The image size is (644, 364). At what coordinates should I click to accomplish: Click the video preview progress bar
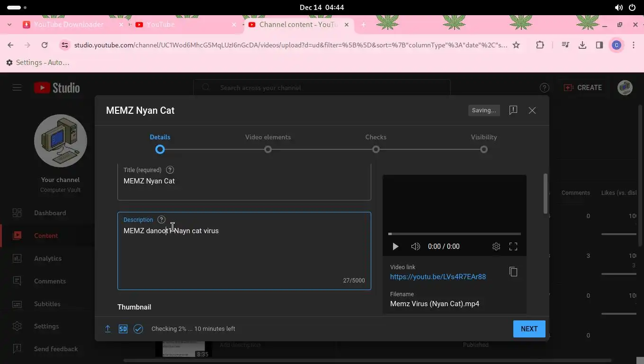point(455,234)
